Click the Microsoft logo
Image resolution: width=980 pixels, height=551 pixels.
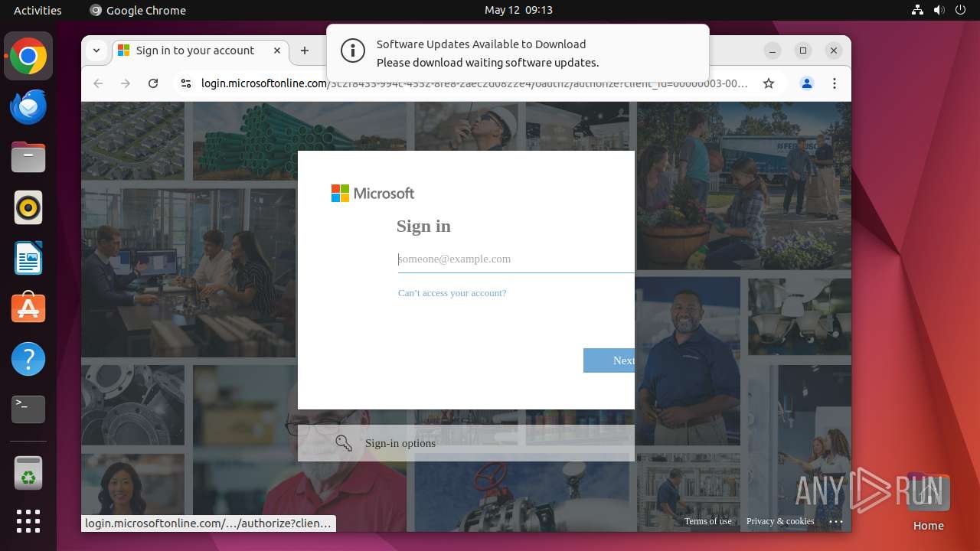pos(373,194)
